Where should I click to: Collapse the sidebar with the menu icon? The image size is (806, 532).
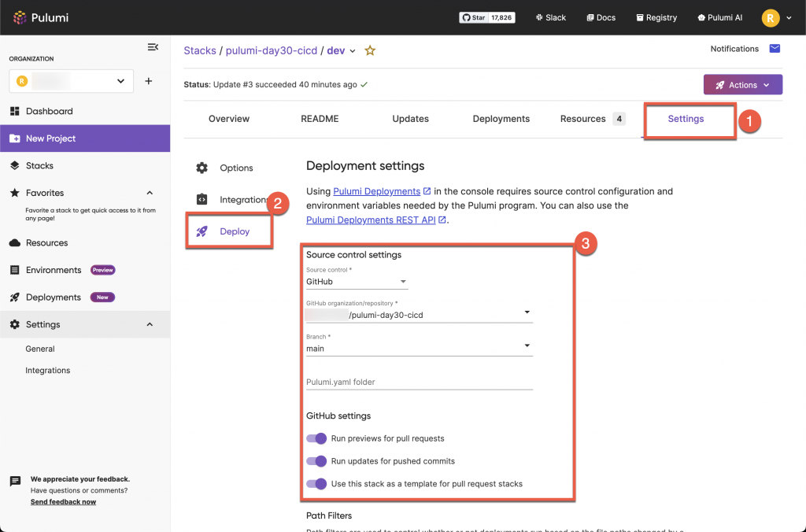click(x=153, y=47)
